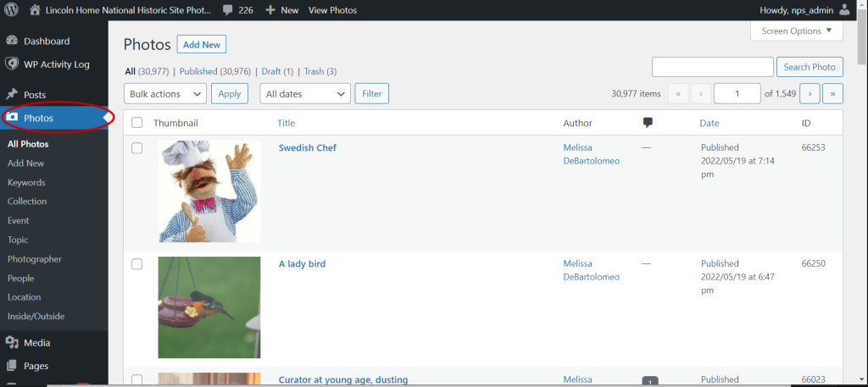
Task: Click the A lady bird thumbnail image
Action: (x=209, y=307)
